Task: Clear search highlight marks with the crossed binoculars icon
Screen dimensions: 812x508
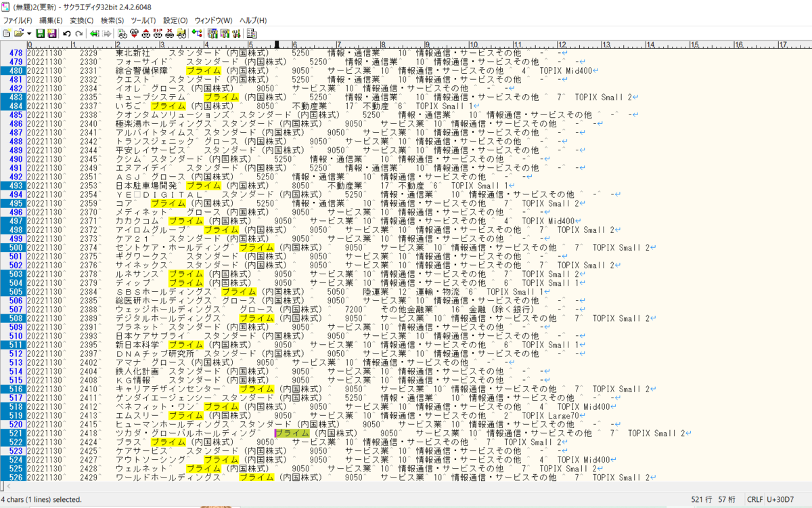Action: pos(169,33)
